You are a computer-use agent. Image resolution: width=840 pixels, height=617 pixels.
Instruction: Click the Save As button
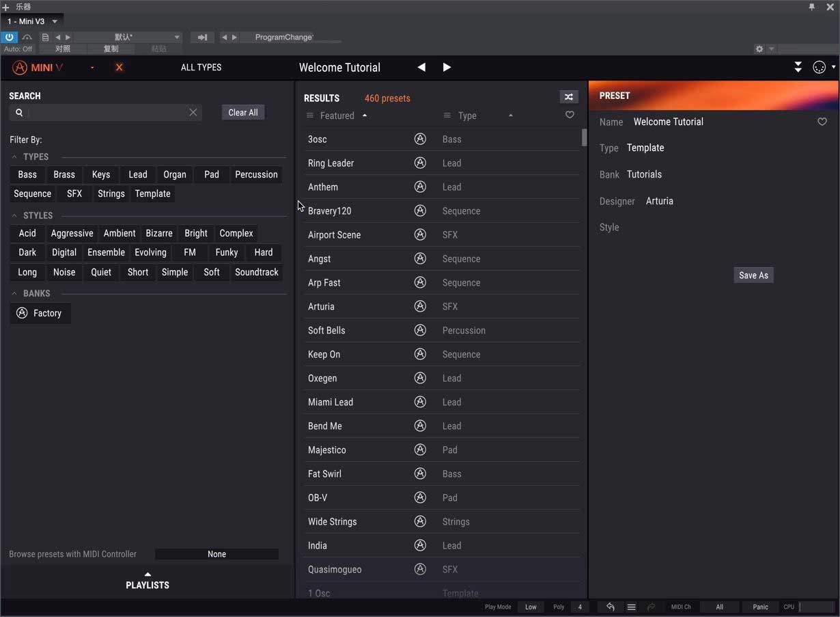tap(753, 275)
